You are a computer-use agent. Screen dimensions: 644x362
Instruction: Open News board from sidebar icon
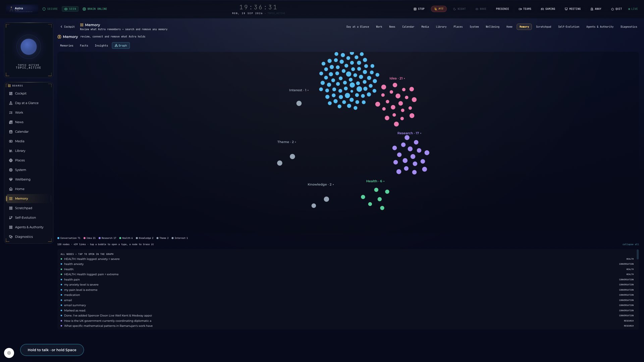(11, 122)
